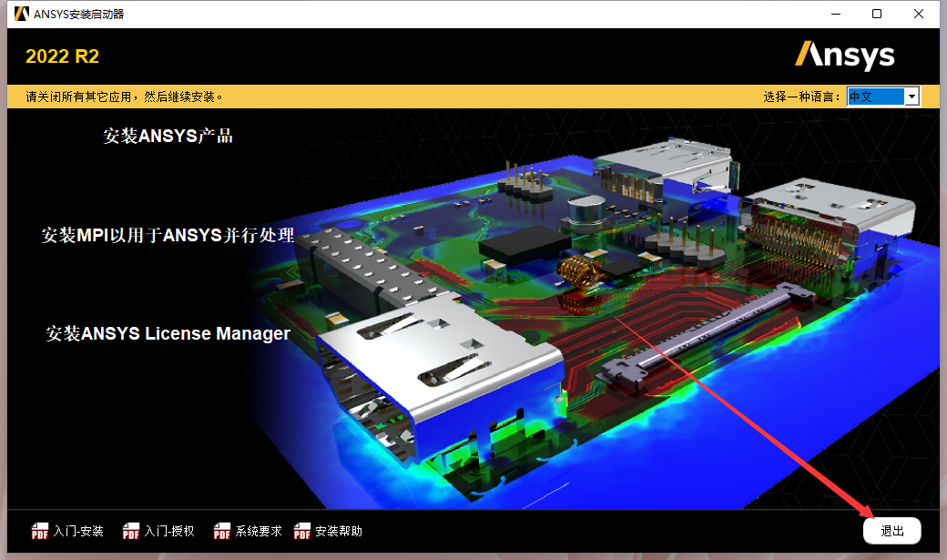Image resolution: width=947 pixels, height=560 pixels.
Task: Click the 退出 exit button
Action: point(891,530)
